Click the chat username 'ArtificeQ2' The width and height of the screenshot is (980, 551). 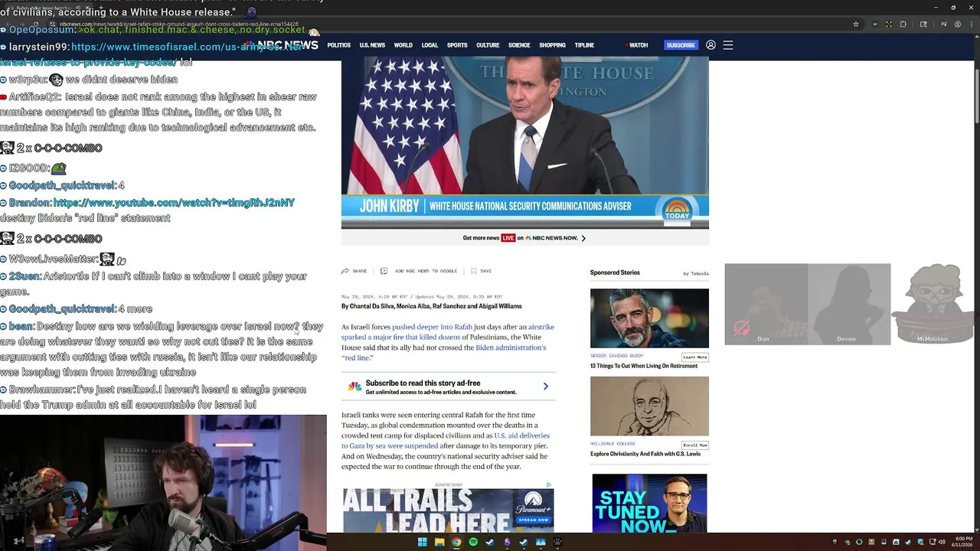pyautogui.click(x=34, y=97)
